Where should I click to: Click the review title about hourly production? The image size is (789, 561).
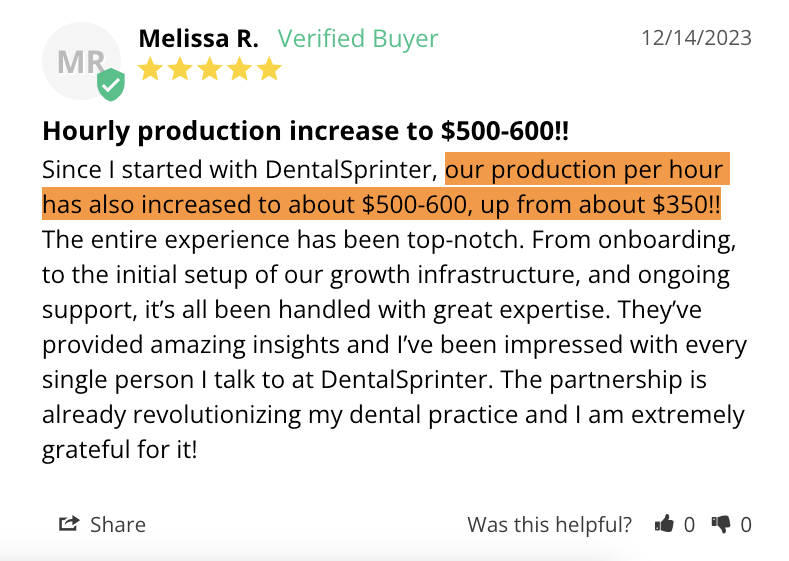pyautogui.click(x=305, y=131)
